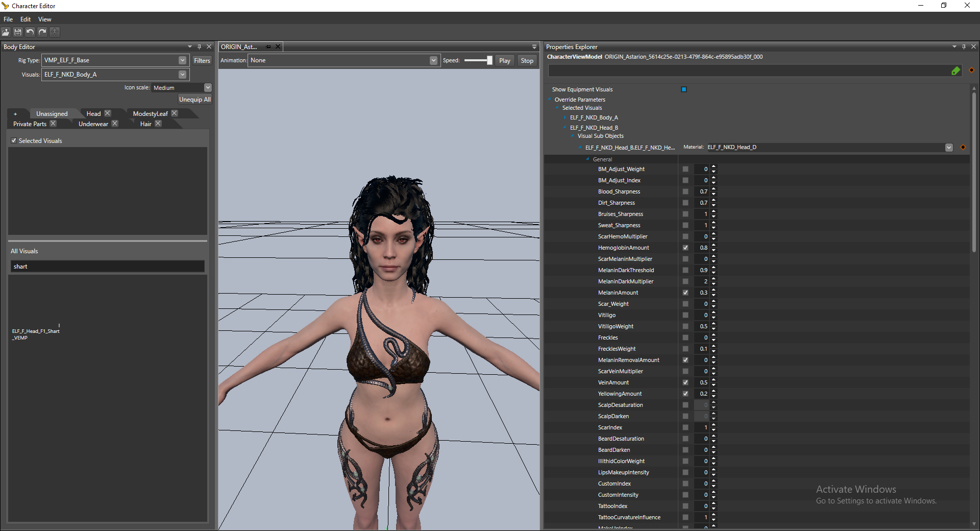This screenshot has width=980, height=531.
Task: Pin the Body Editor panel
Action: (200, 46)
